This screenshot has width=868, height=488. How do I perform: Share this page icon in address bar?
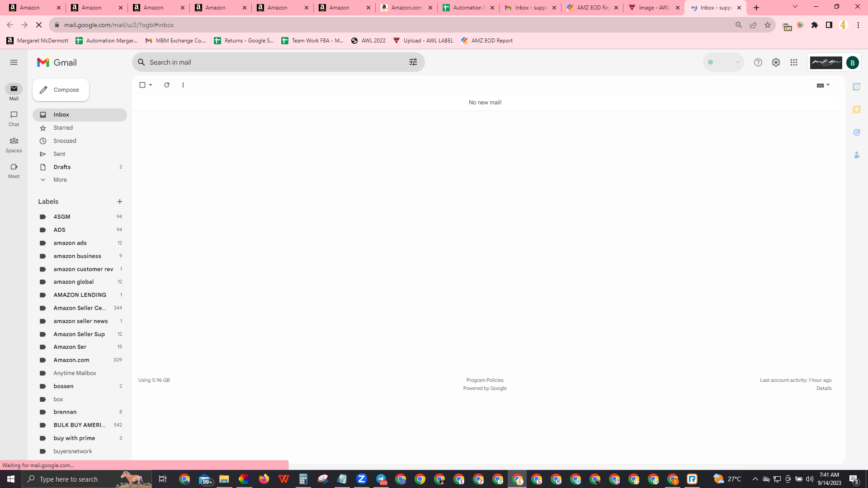point(753,25)
